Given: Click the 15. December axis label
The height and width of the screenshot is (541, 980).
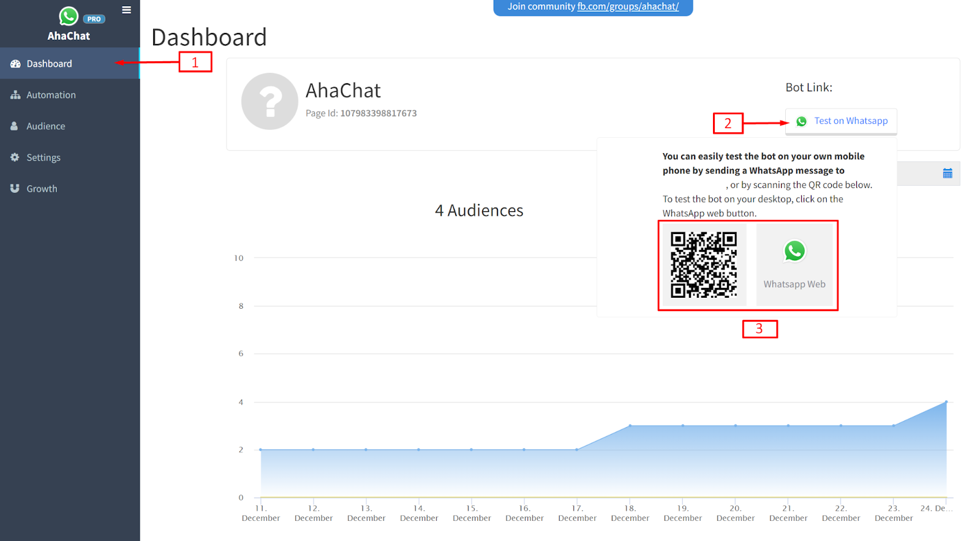Looking at the screenshot, I should 472,513.
